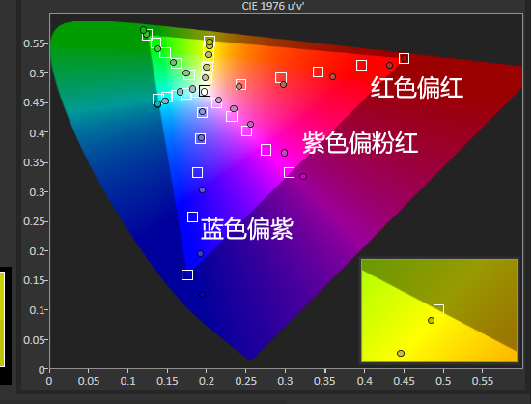Click the x-axis label 0.25
The image size is (532, 404).
click(x=246, y=381)
